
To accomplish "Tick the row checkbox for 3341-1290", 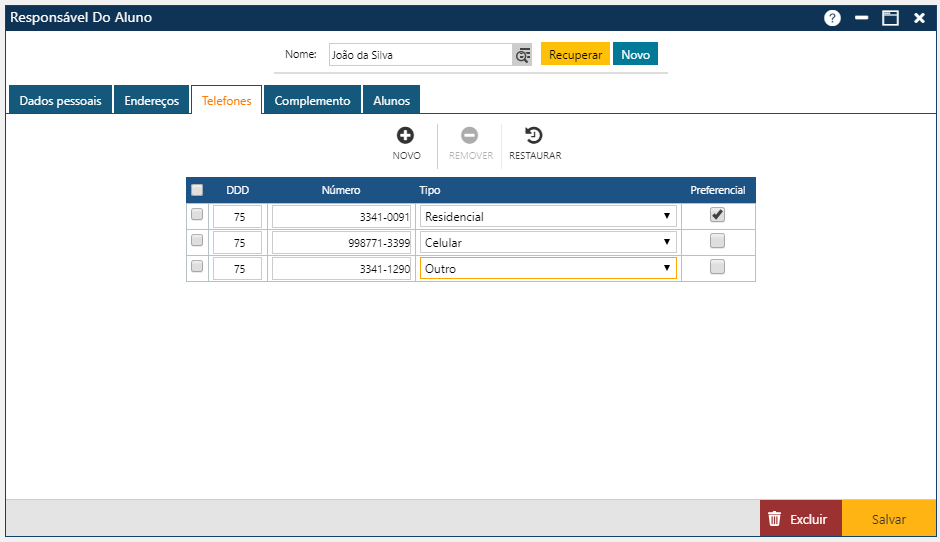I will click(197, 267).
